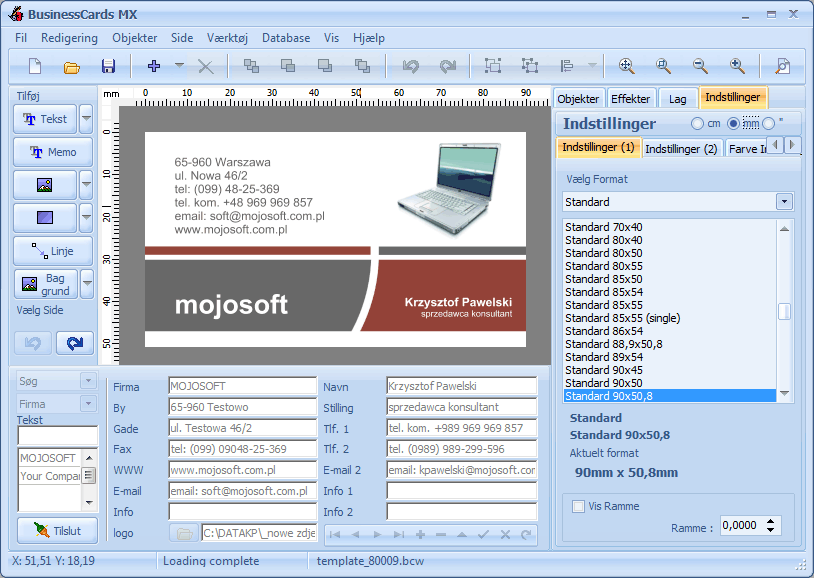Screen dimensions: 814x578
Task: Open the Redigering menu
Action: 69,38
